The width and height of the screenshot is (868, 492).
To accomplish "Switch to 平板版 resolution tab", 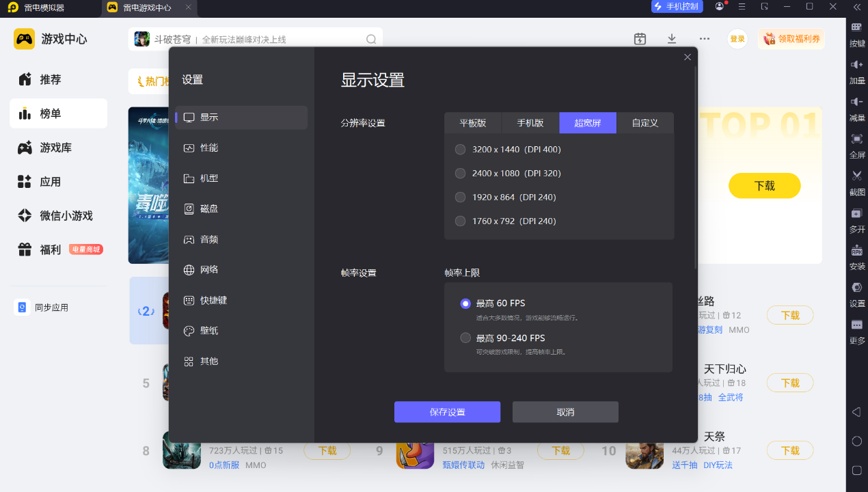I will (473, 123).
